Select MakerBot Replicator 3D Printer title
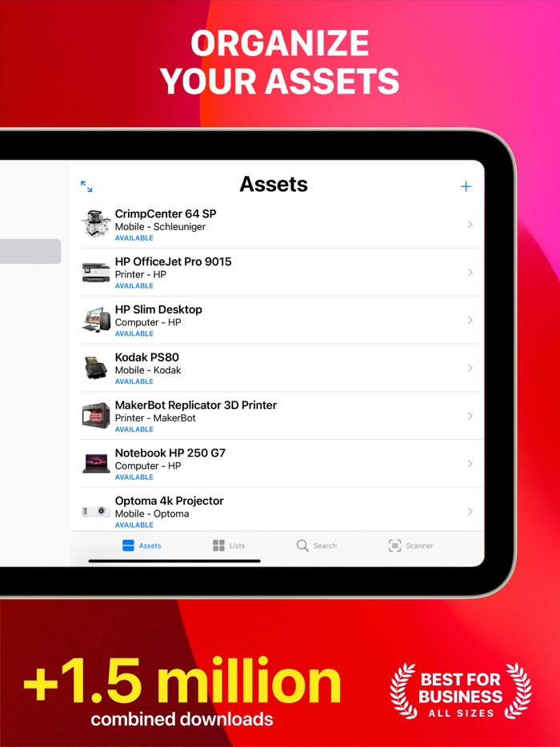This screenshot has height=747, width=560. (x=196, y=405)
